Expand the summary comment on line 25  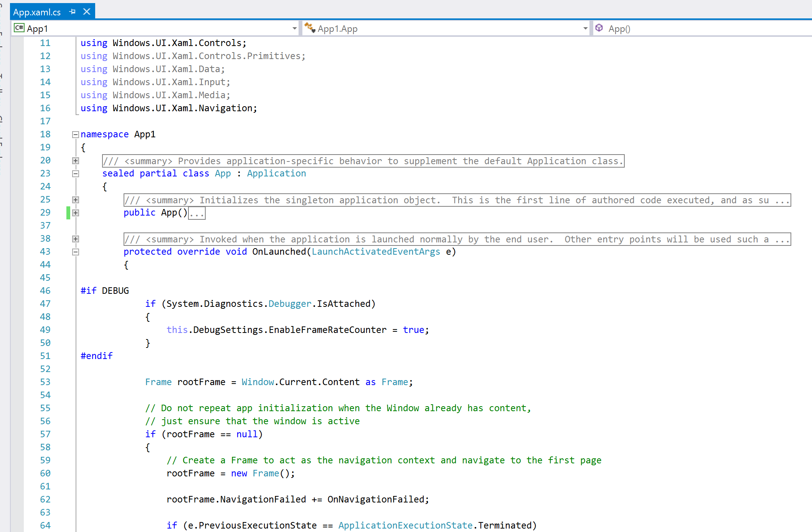click(x=76, y=200)
